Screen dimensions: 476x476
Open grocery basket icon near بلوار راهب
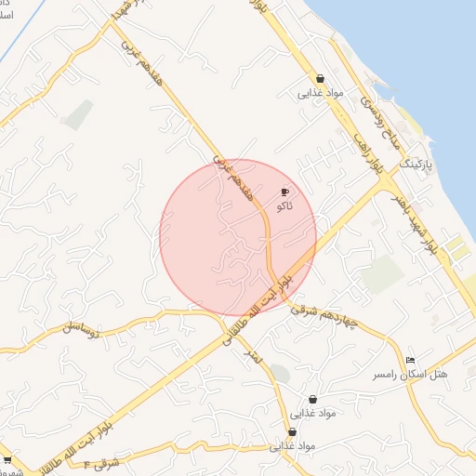(x=320, y=79)
